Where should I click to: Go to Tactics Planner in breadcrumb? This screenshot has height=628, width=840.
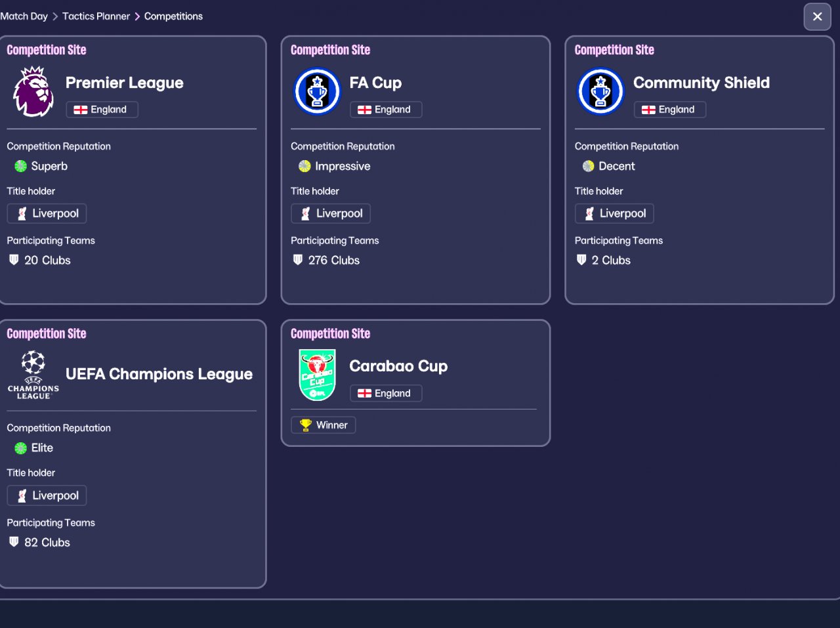[x=96, y=16]
